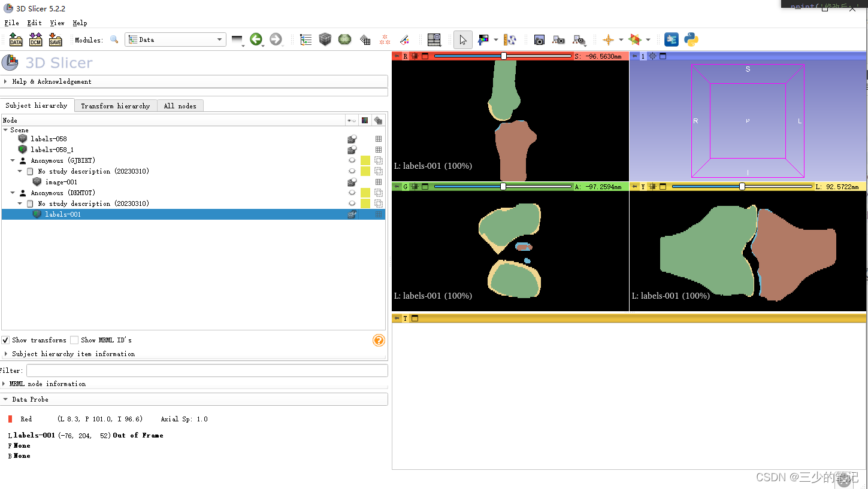Viewport: 868px width, 489px height.
Task: Click the DCM DICOM import icon
Action: click(x=35, y=40)
